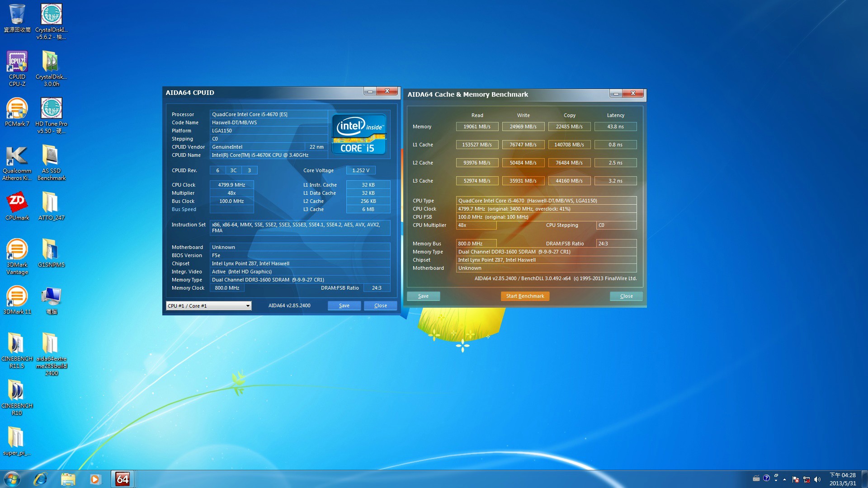Launch 3DMark Vantage shortcut
Image resolution: width=868 pixels, height=488 pixels.
(x=17, y=257)
